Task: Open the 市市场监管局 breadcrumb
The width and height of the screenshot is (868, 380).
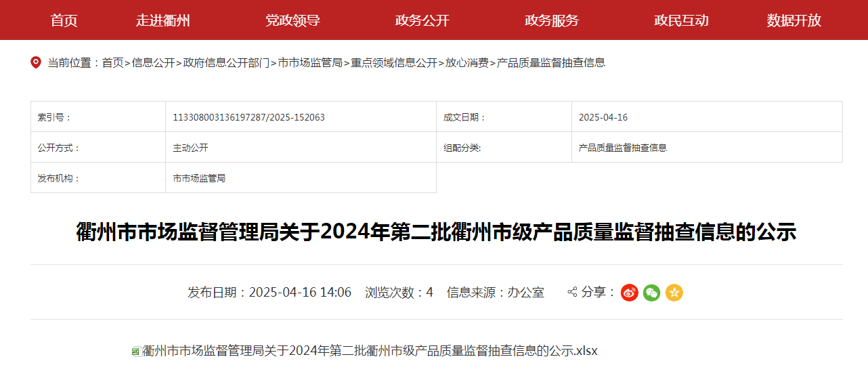Action: [310, 63]
